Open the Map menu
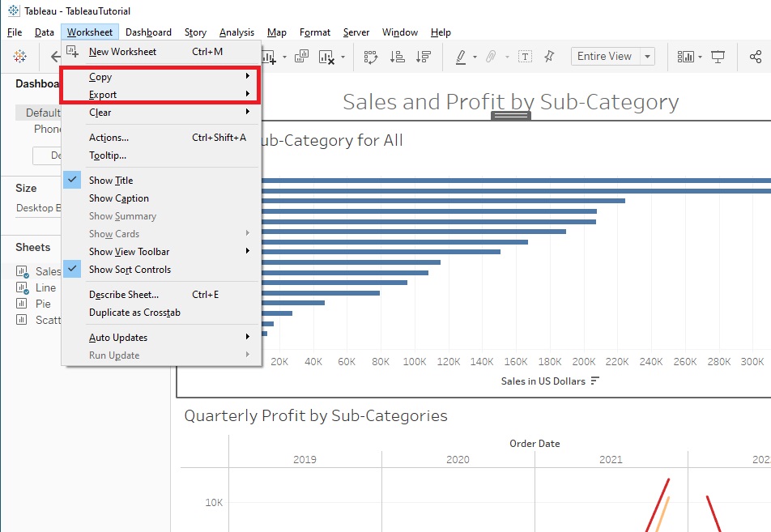 point(277,32)
